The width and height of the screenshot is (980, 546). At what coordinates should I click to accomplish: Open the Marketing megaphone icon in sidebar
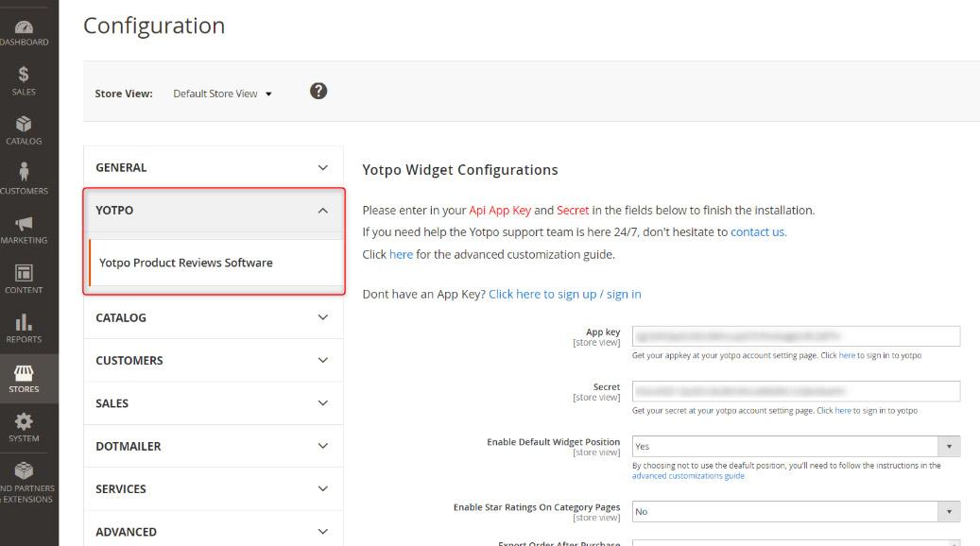pos(24,223)
